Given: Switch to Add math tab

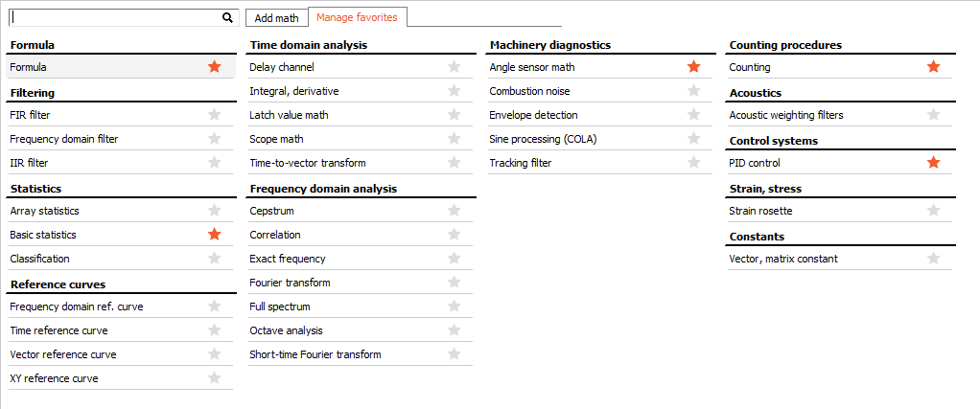Looking at the screenshot, I should 277,18.
